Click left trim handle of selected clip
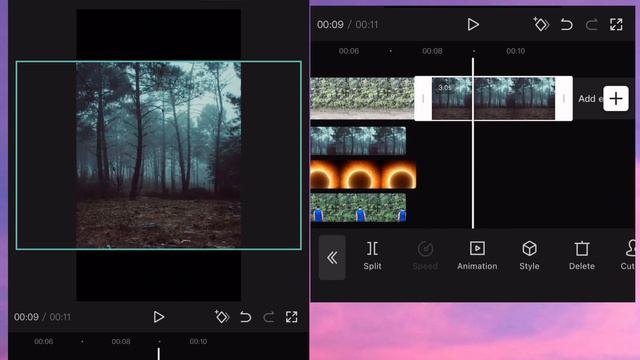 [423, 98]
